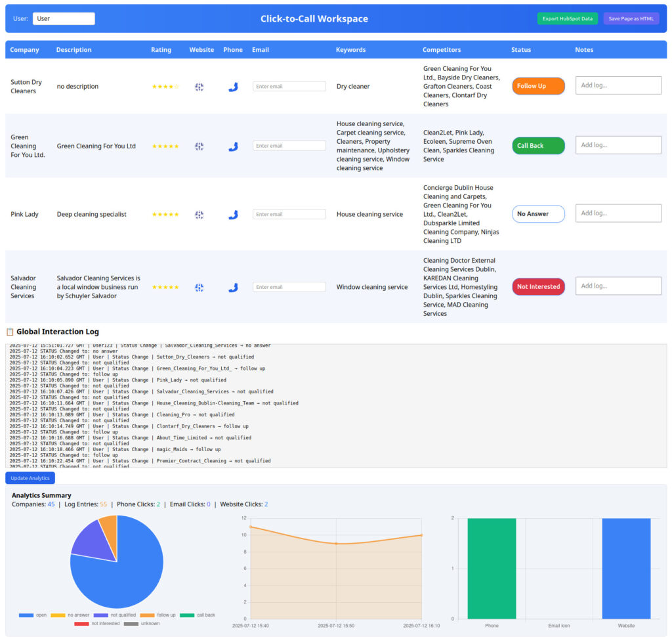Click star rating for Green Cleaning For You Ltd.
This screenshot has width=672, height=637.
pyautogui.click(x=165, y=146)
